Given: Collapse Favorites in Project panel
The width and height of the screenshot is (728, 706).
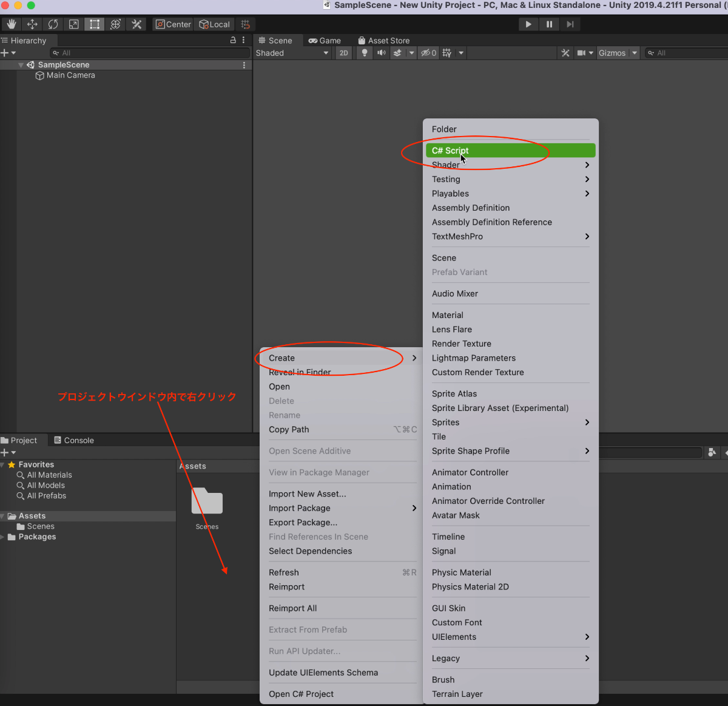Looking at the screenshot, I should tap(3, 464).
